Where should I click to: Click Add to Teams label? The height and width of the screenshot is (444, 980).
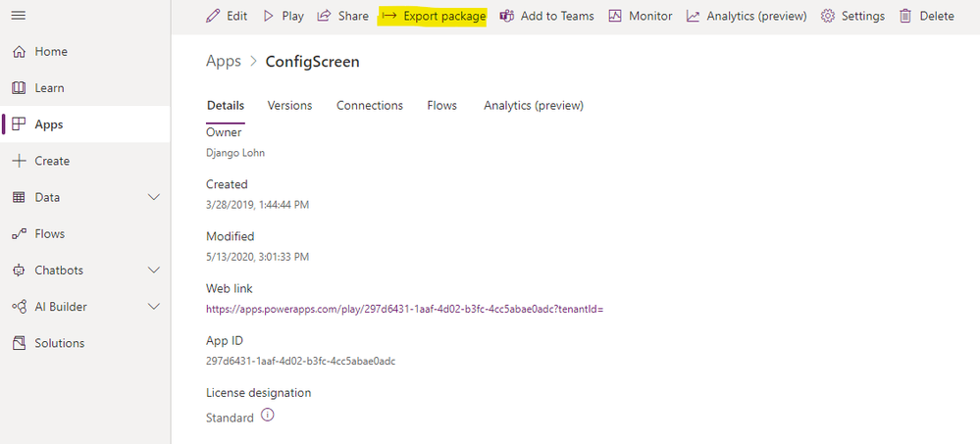557,17
